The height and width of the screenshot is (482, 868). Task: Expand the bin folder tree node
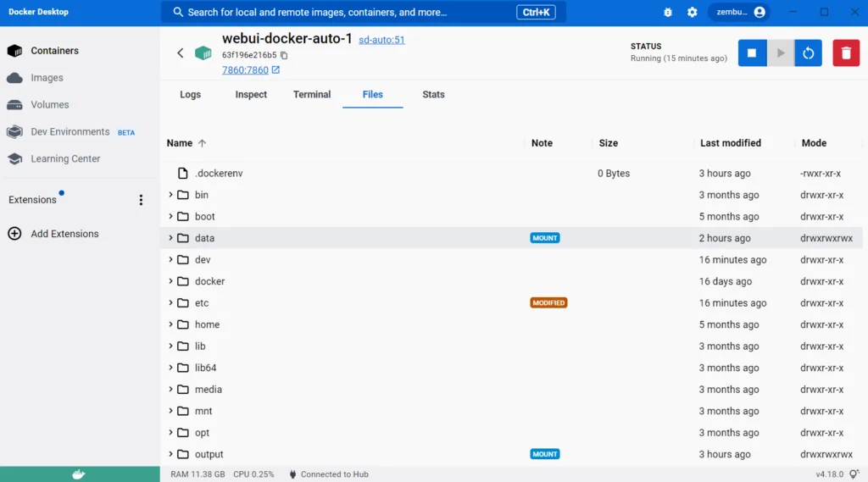170,195
